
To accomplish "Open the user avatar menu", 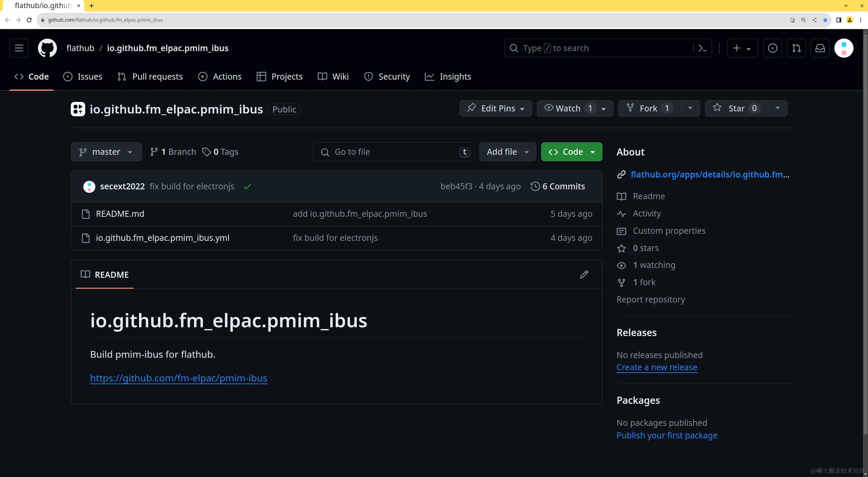I will click(x=844, y=48).
